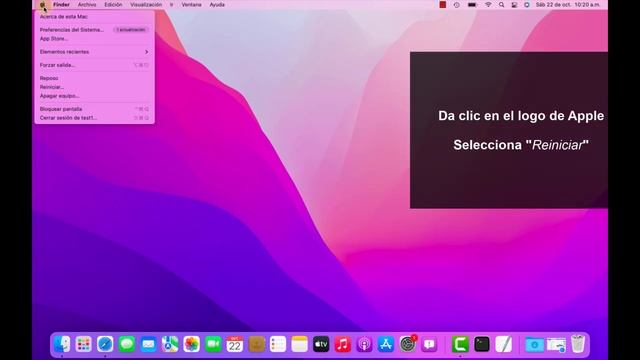640x360 pixels.
Task: Open Finder from the Dock
Action: pyautogui.click(x=62, y=344)
